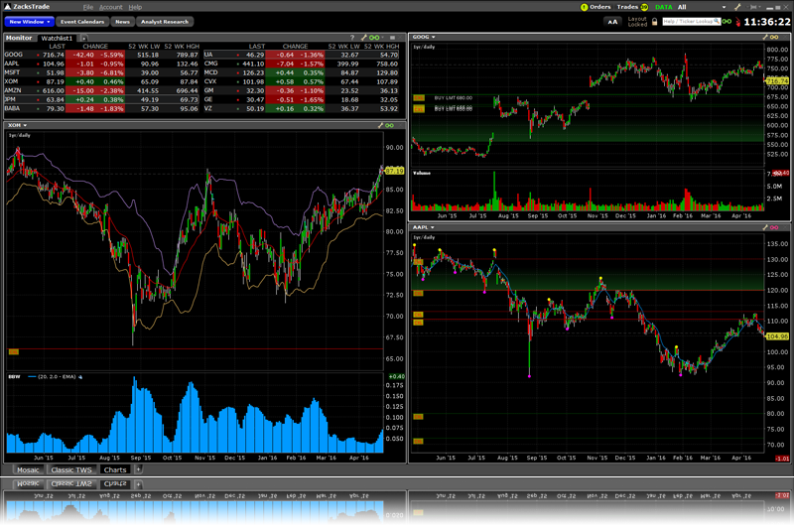Switch to the Classic TWS tab
Screen dimensions: 794x532
click(x=71, y=469)
